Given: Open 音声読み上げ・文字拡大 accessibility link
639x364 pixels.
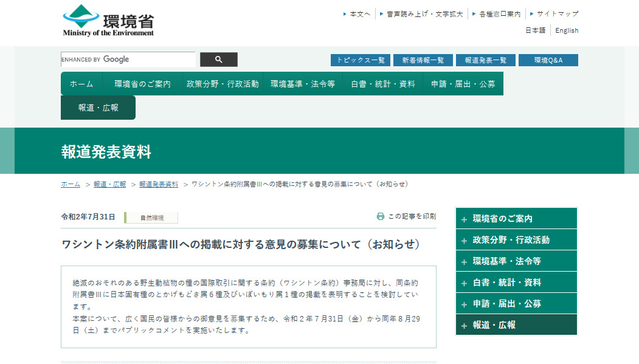Looking at the screenshot, I should click(424, 13).
